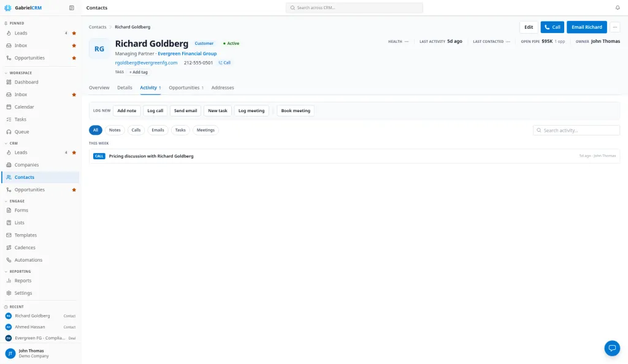The height and width of the screenshot is (364, 628).
Task: Focus the Search activity field
Action: (576, 131)
